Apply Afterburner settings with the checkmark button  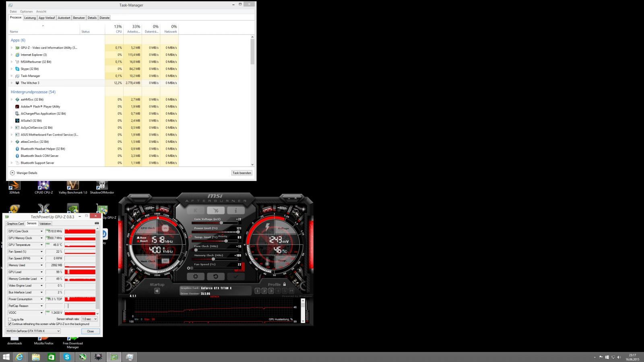235,276
